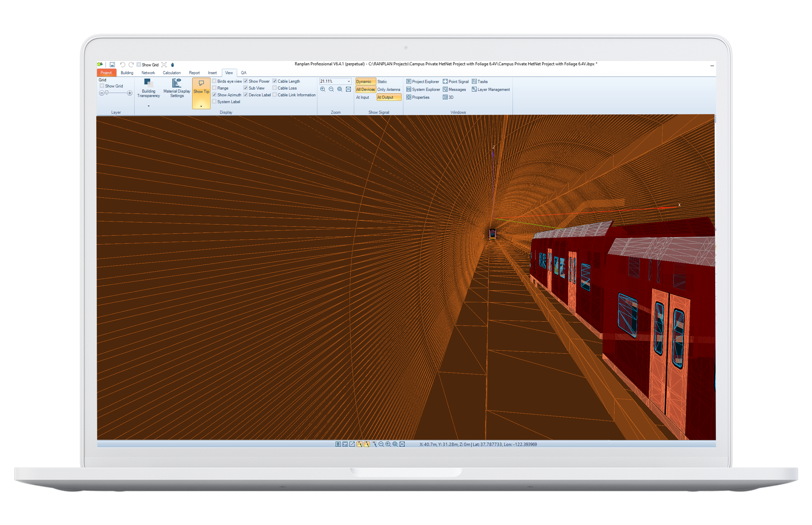Click the zoom percentage input field

coord(331,81)
